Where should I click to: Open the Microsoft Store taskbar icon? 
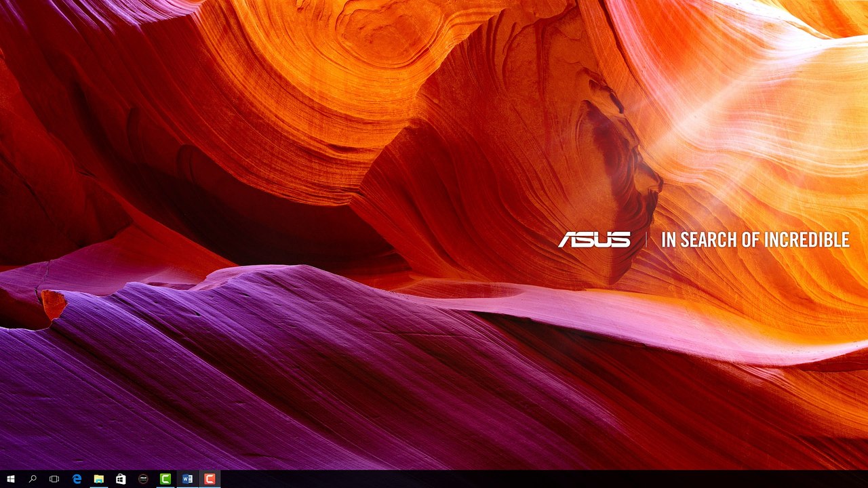[x=121, y=479]
